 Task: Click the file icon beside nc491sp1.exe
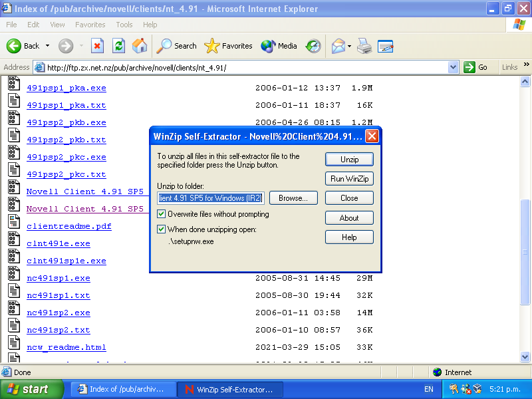14,274
